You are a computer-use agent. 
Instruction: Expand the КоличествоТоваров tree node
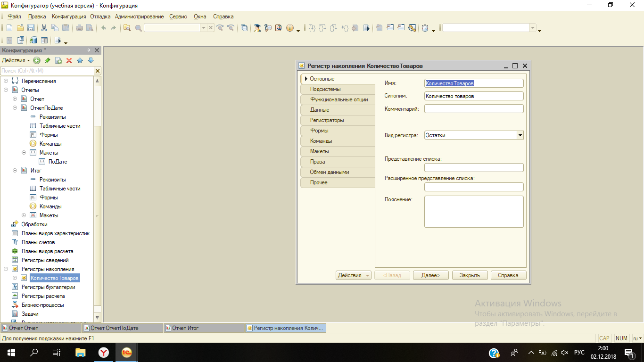pos(15,278)
